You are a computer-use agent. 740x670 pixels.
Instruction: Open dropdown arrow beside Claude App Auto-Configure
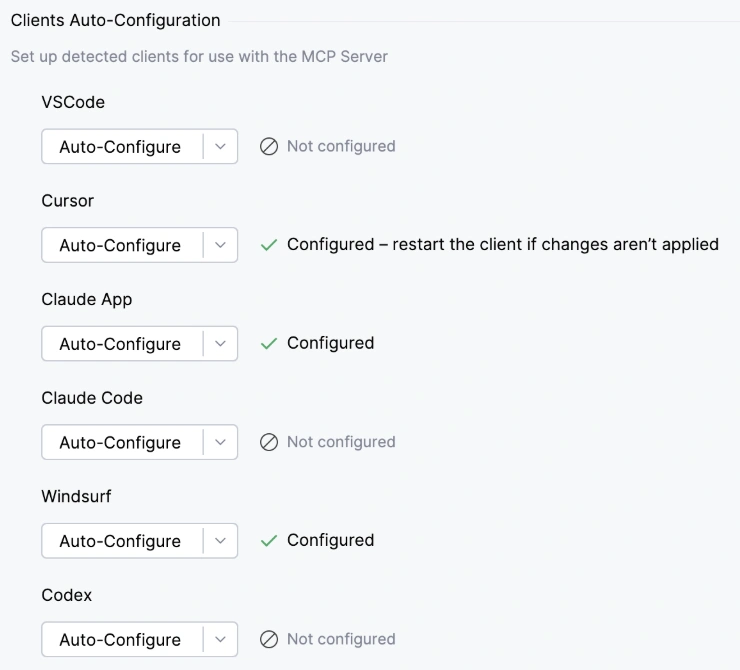point(221,344)
